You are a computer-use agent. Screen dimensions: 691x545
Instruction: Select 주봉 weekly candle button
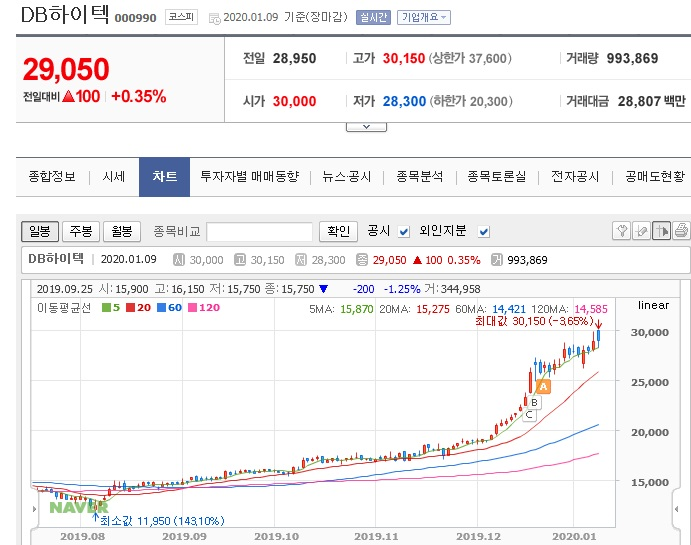(x=81, y=231)
